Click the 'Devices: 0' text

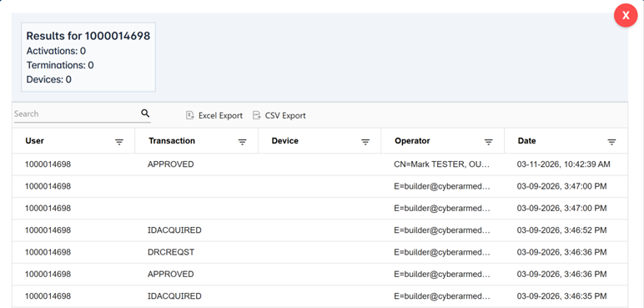coord(49,79)
